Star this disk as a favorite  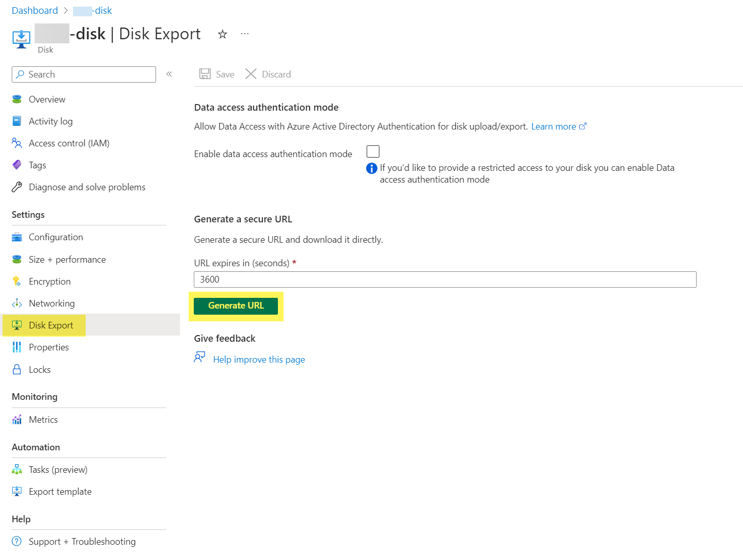(x=222, y=34)
